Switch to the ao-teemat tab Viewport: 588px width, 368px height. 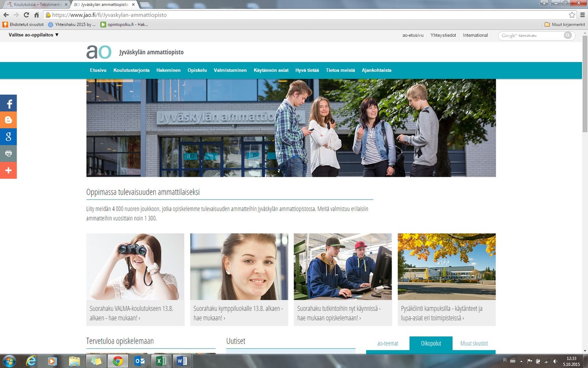388,344
